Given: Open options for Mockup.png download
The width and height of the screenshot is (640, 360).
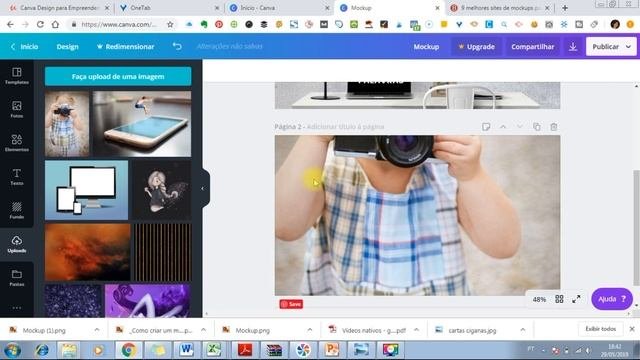Looking at the screenshot, I should 310,330.
